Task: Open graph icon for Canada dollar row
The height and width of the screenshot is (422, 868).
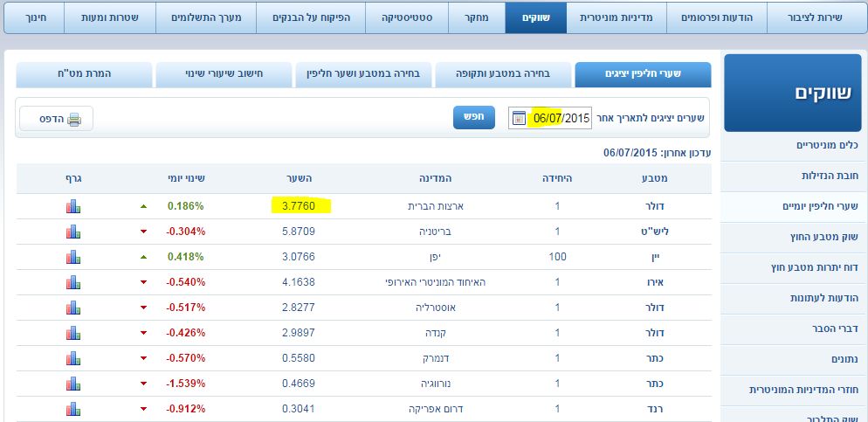Action: pyautogui.click(x=72, y=332)
